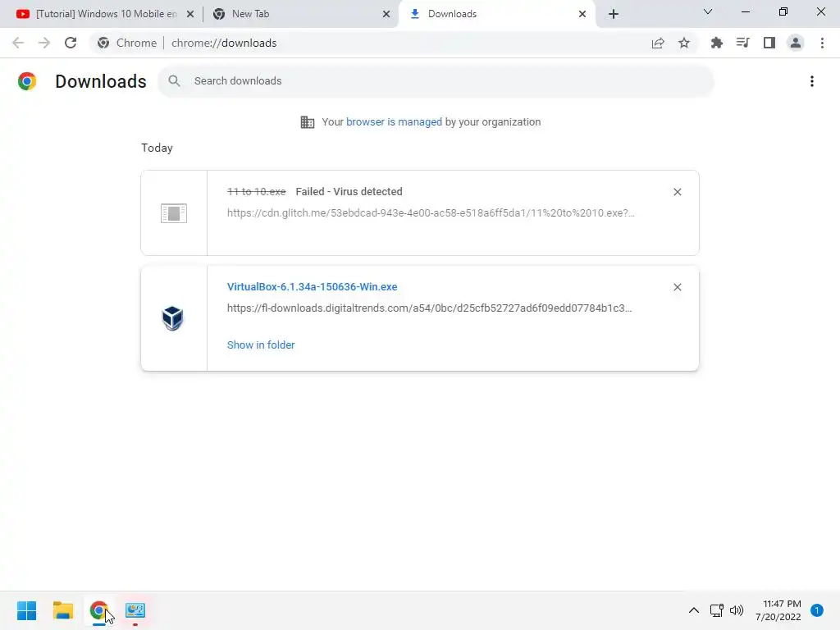Image resolution: width=840 pixels, height=630 pixels.
Task: Click the forward navigation arrow
Action: (x=44, y=43)
